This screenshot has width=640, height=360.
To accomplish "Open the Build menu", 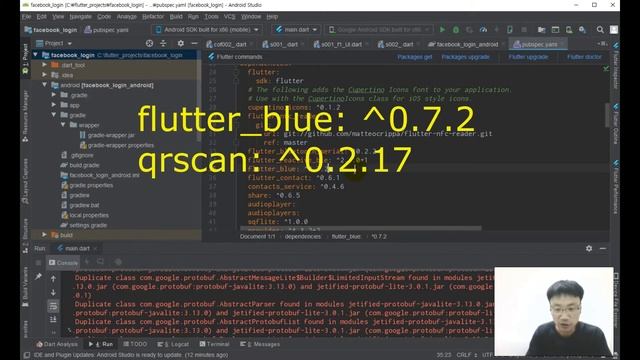I will [176, 17].
